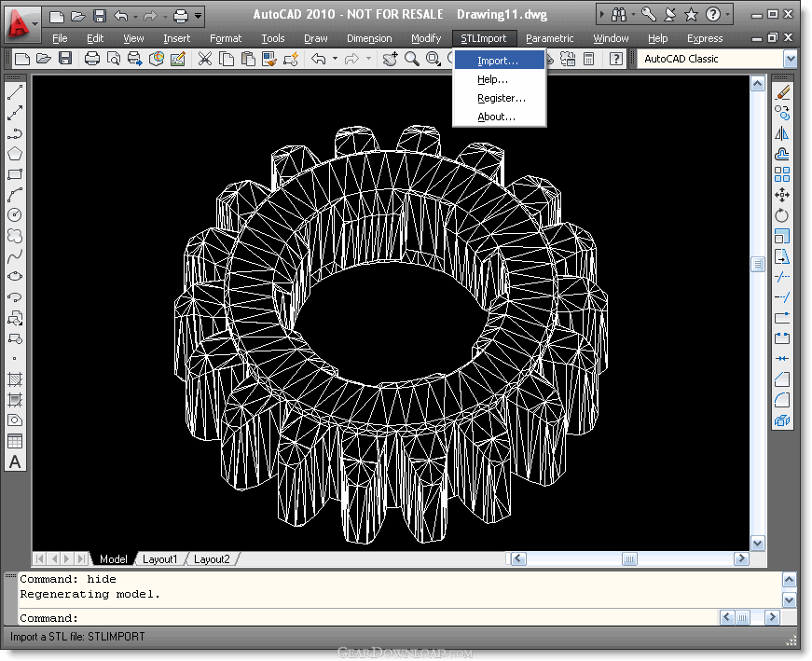Open the Parametric menu

pos(549,38)
